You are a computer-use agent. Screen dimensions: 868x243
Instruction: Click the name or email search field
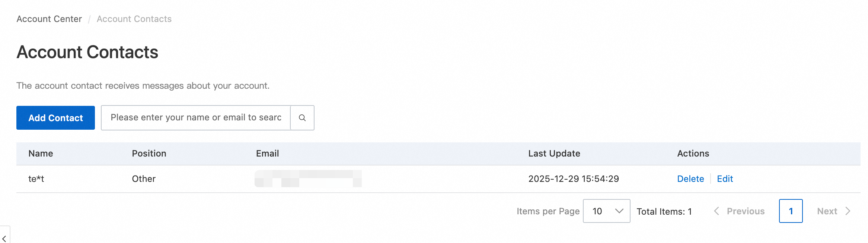pos(196,118)
